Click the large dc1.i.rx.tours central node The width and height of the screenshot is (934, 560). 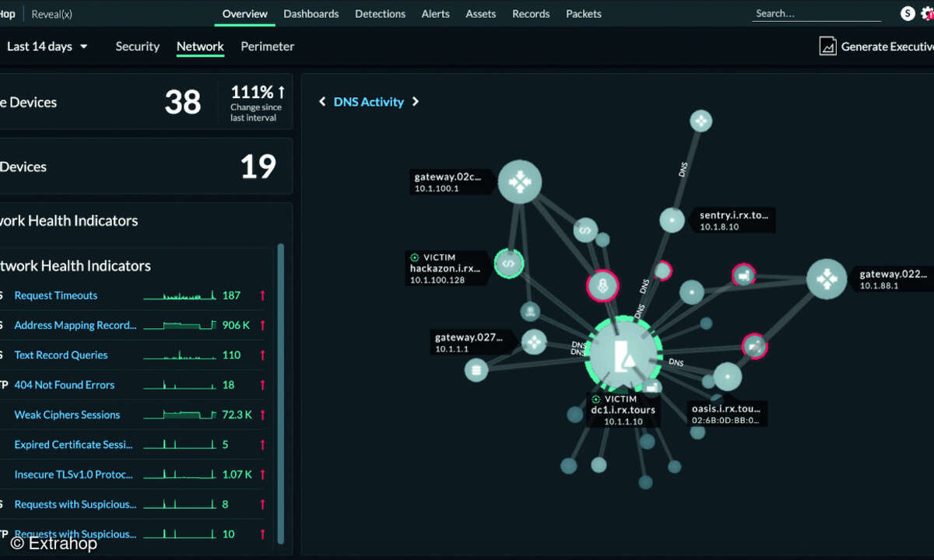(624, 354)
